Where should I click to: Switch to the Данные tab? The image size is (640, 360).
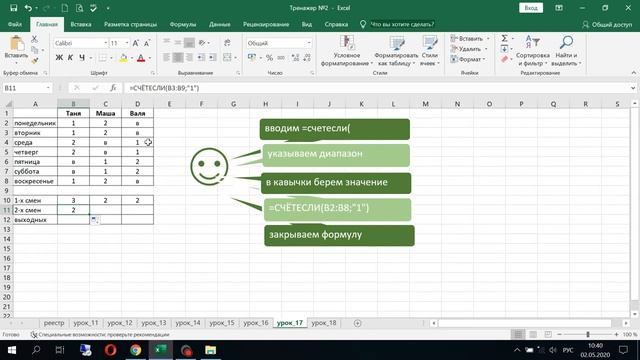click(x=220, y=24)
